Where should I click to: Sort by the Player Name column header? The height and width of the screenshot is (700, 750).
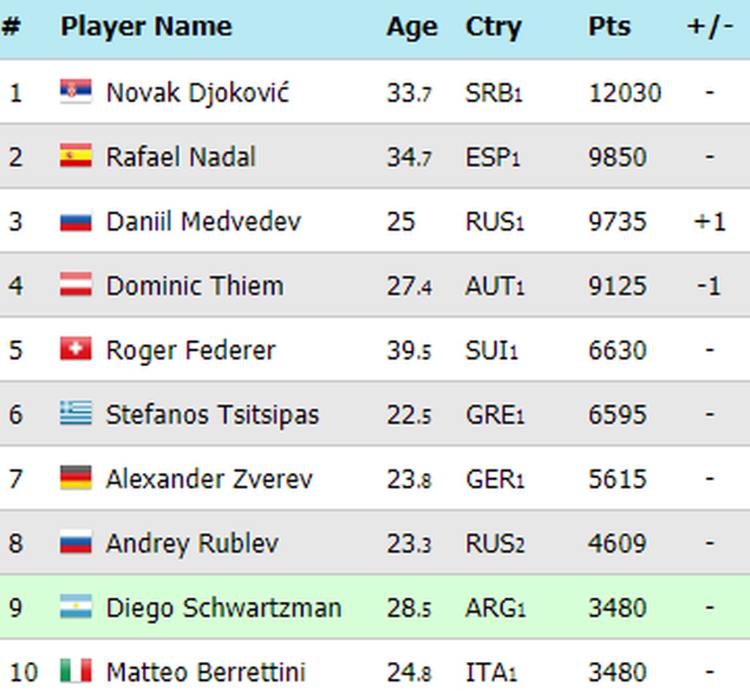(146, 27)
